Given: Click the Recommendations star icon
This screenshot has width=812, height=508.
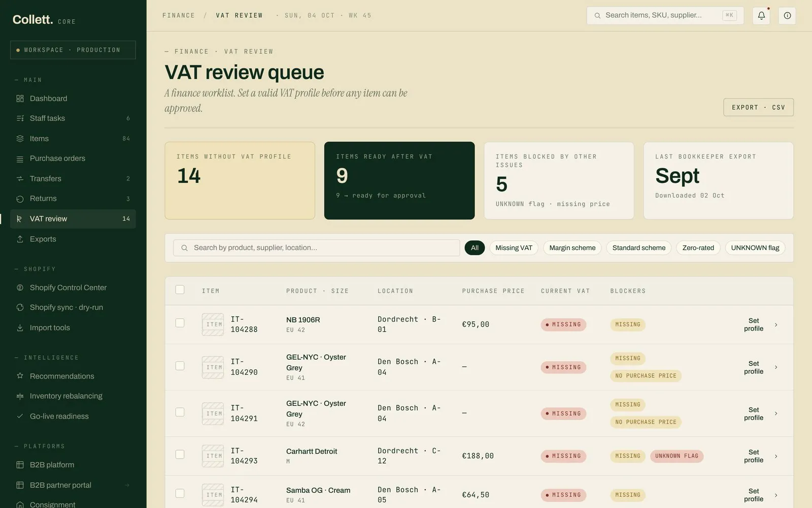Looking at the screenshot, I should [x=20, y=376].
